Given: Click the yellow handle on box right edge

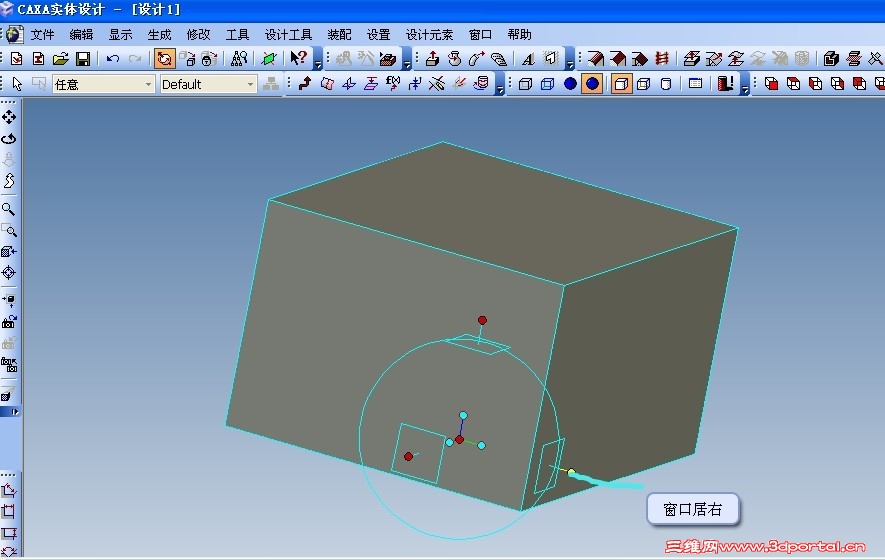Looking at the screenshot, I should coord(571,472).
